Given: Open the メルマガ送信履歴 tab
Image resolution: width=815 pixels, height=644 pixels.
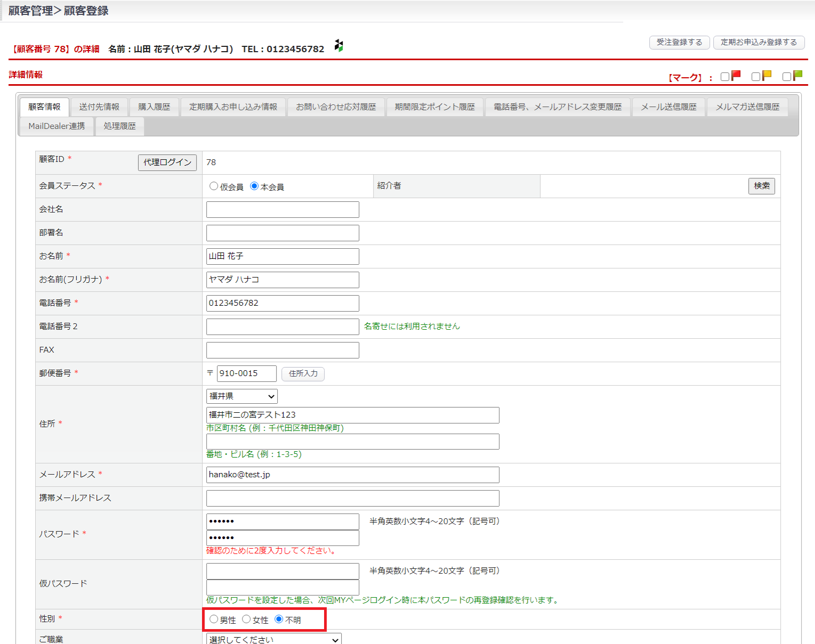Looking at the screenshot, I should tap(747, 107).
